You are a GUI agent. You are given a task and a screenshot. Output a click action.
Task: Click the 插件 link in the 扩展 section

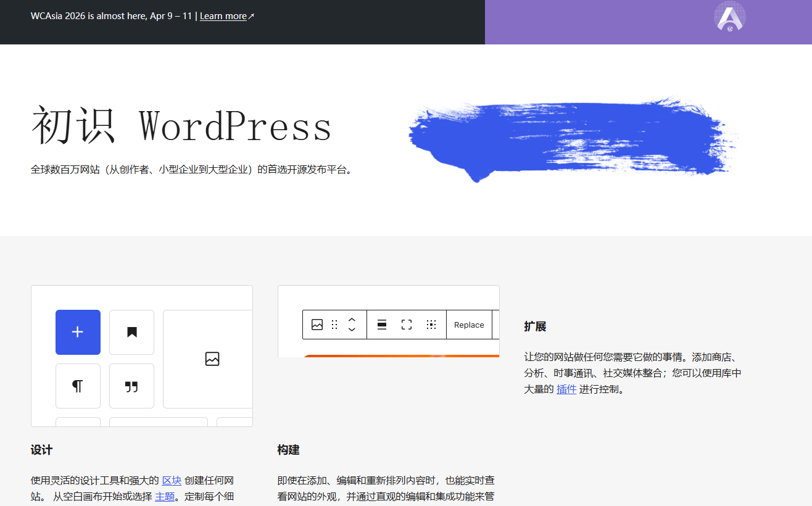coord(566,389)
